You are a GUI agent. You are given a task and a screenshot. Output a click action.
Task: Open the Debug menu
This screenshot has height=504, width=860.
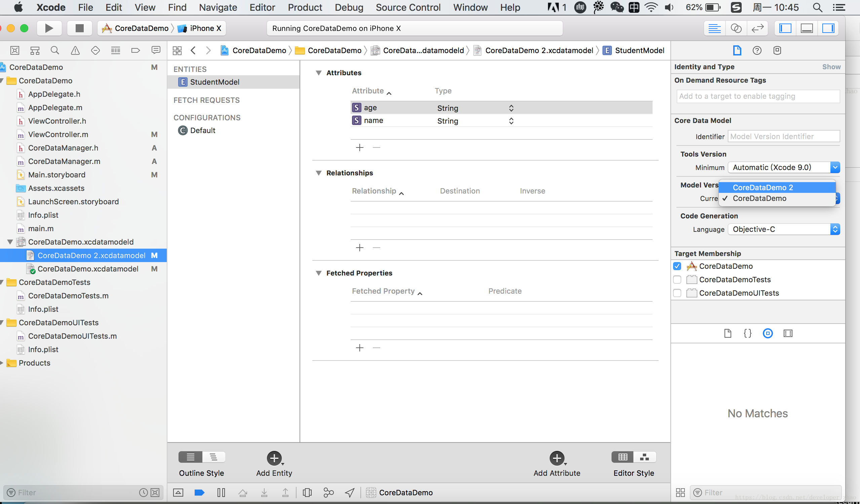coord(349,7)
